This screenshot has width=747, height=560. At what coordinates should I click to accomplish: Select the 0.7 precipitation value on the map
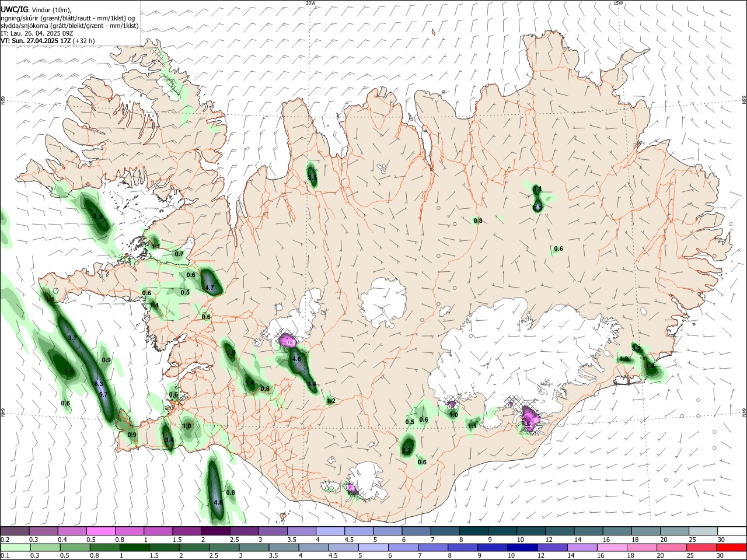coord(179,254)
